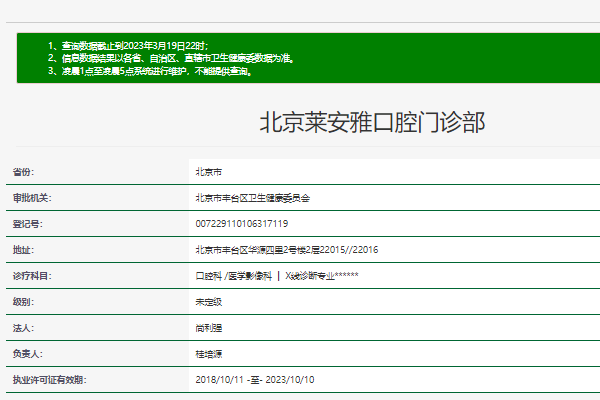Image resolution: width=600 pixels, height=400 pixels.
Task: Click the 法人 label
Action: 23,328
